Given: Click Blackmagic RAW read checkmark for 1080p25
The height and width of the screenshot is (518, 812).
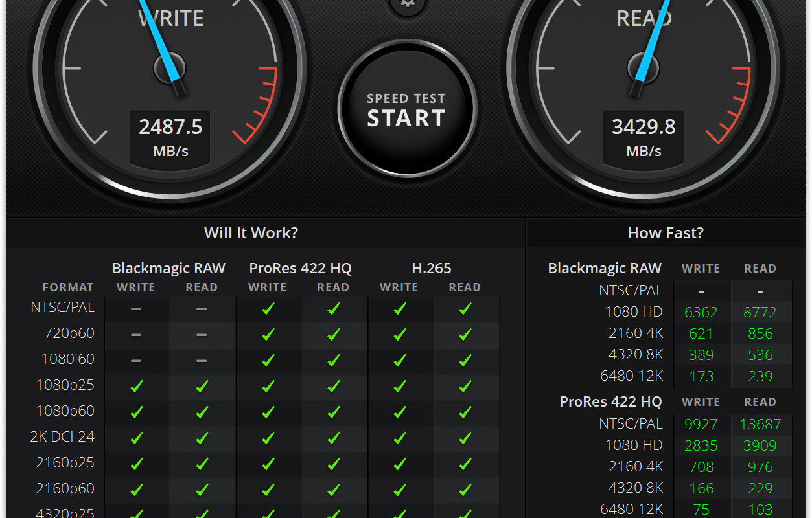Looking at the screenshot, I should [x=202, y=387].
